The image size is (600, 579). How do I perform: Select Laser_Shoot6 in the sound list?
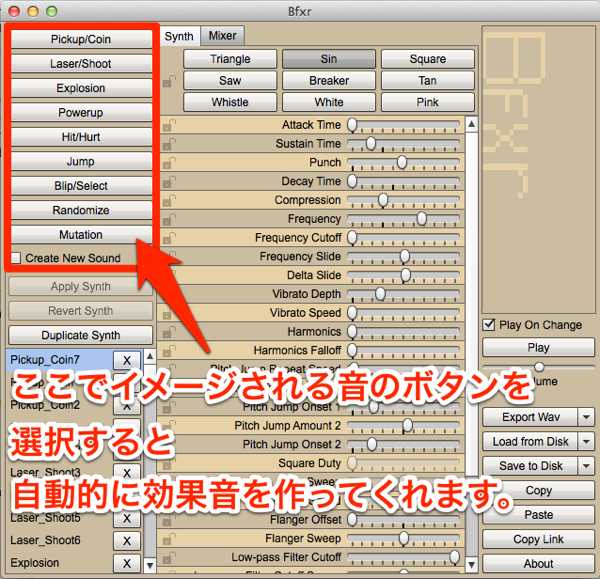pos(60,540)
